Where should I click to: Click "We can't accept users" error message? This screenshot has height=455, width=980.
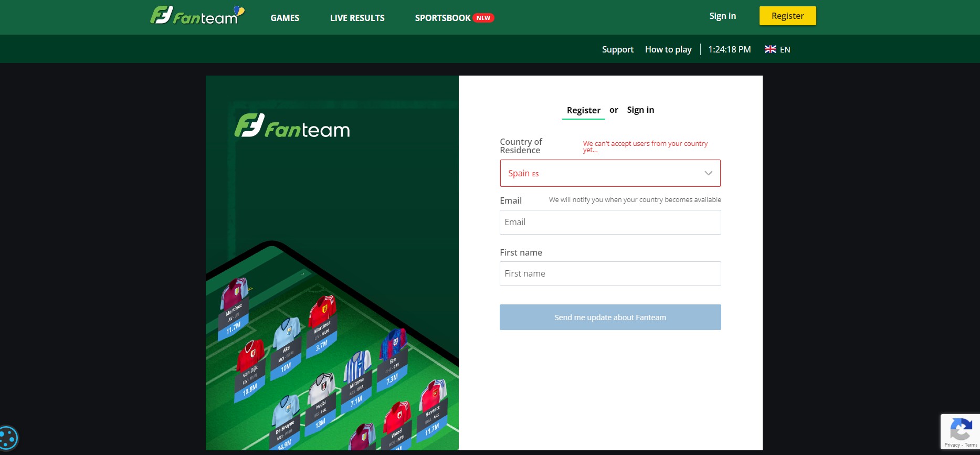[646, 146]
